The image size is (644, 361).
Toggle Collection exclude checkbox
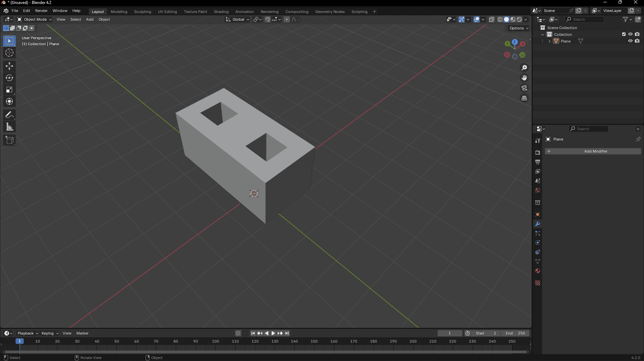pos(624,34)
